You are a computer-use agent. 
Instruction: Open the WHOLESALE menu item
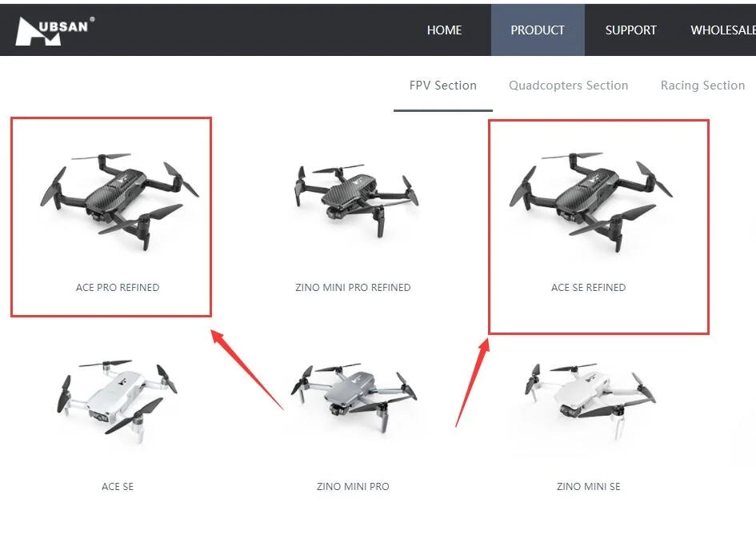[722, 30]
